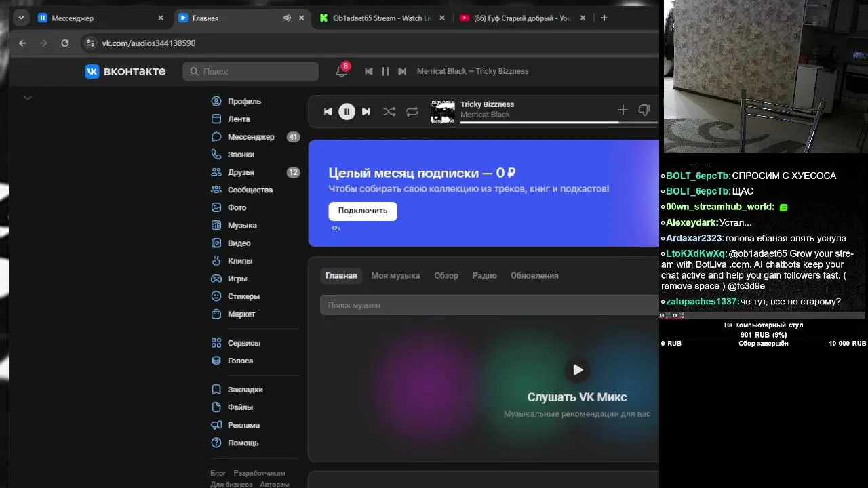
Task: Open new browser tab
Action: [604, 18]
